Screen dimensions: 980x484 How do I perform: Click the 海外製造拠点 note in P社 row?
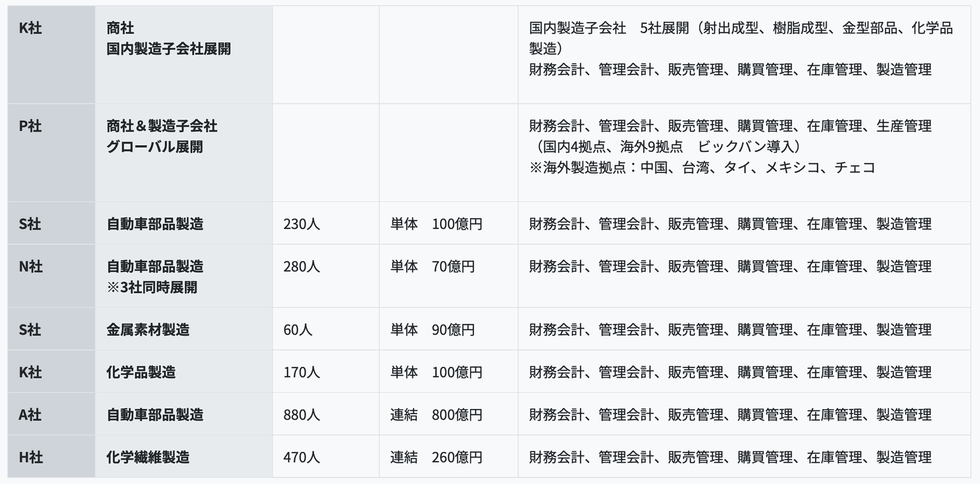[x=702, y=167]
